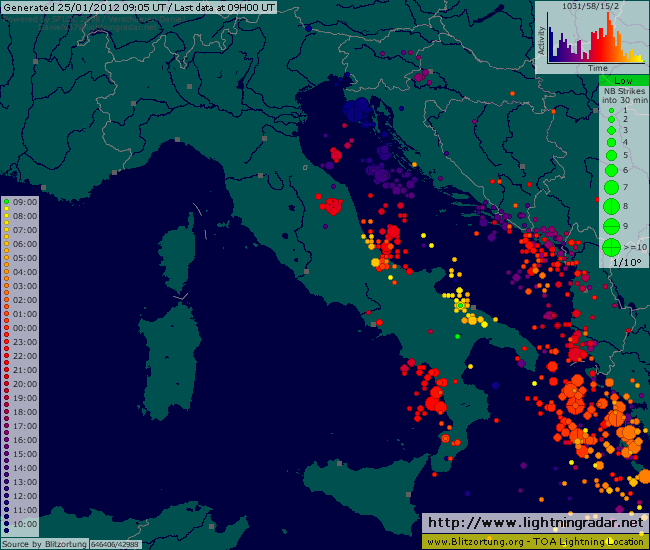Click the 12:00 time legend label
The image size is (650, 550).
25,496
